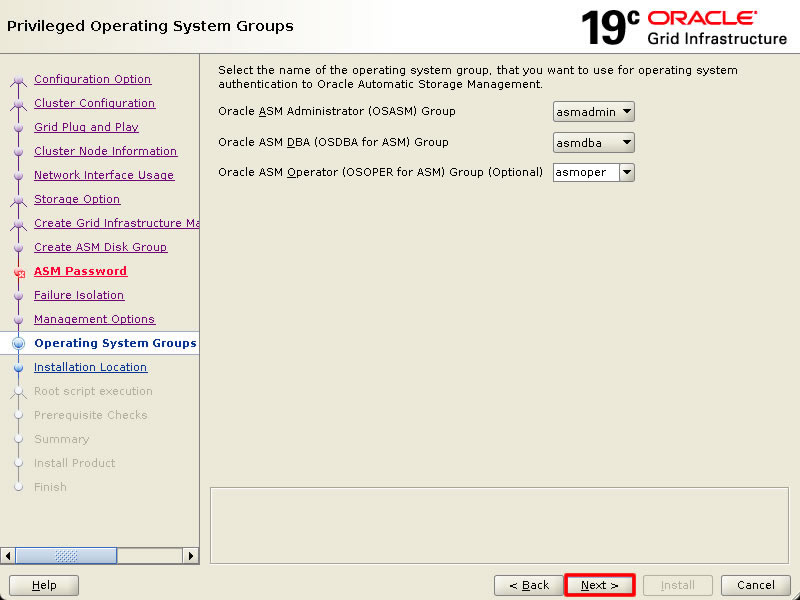Click the Oracle ASM Operator (OSOPER) label

click(381, 172)
